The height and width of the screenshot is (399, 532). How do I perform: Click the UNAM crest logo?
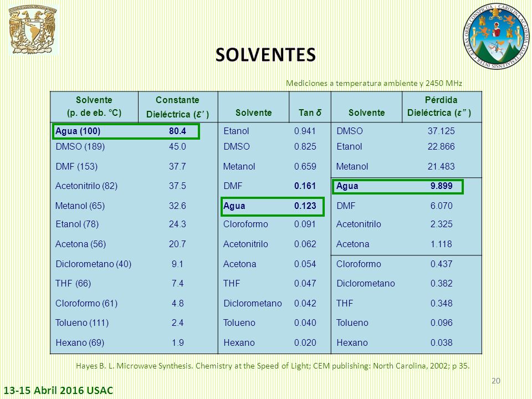click(33, 30)
